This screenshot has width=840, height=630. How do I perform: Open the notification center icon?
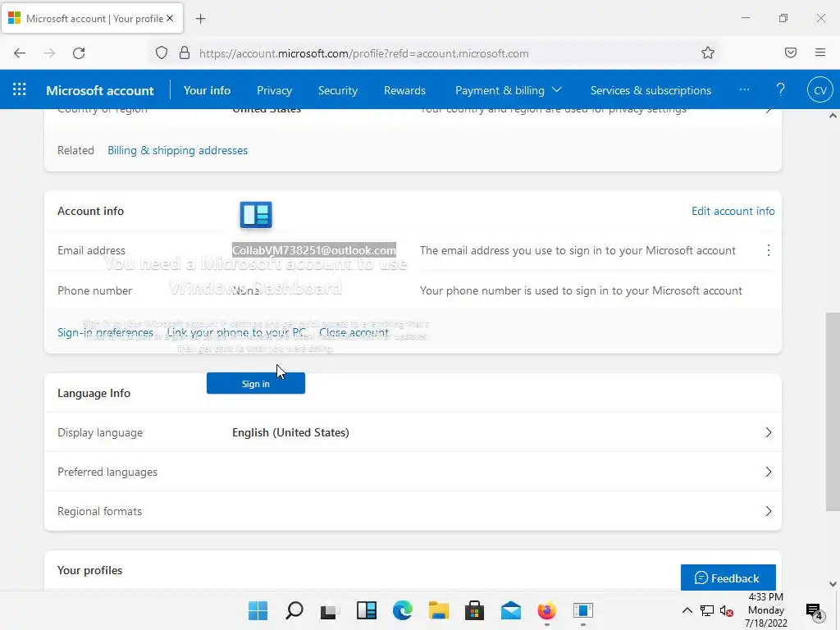814,610
